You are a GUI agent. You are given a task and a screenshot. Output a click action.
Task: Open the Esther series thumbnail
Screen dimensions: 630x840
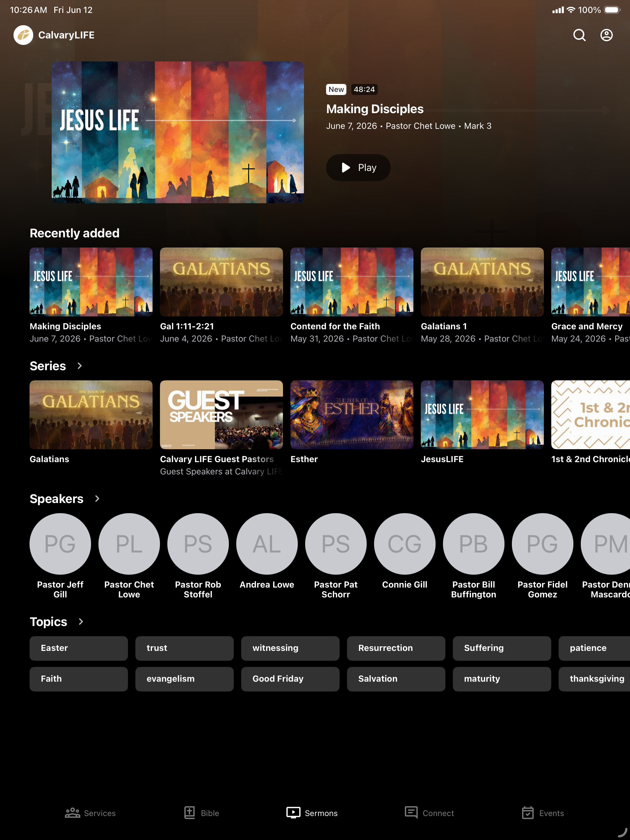point(352,415)
